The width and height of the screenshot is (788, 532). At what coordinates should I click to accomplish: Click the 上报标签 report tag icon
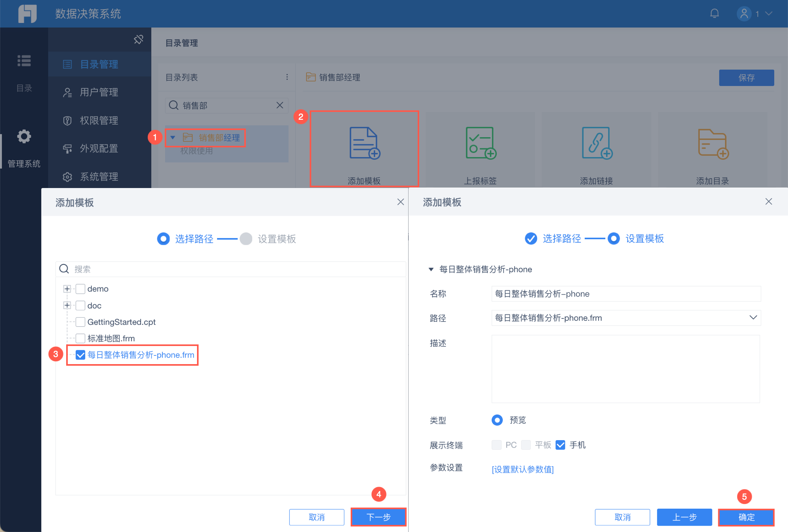pyautogui.click(x=480, y=143)
